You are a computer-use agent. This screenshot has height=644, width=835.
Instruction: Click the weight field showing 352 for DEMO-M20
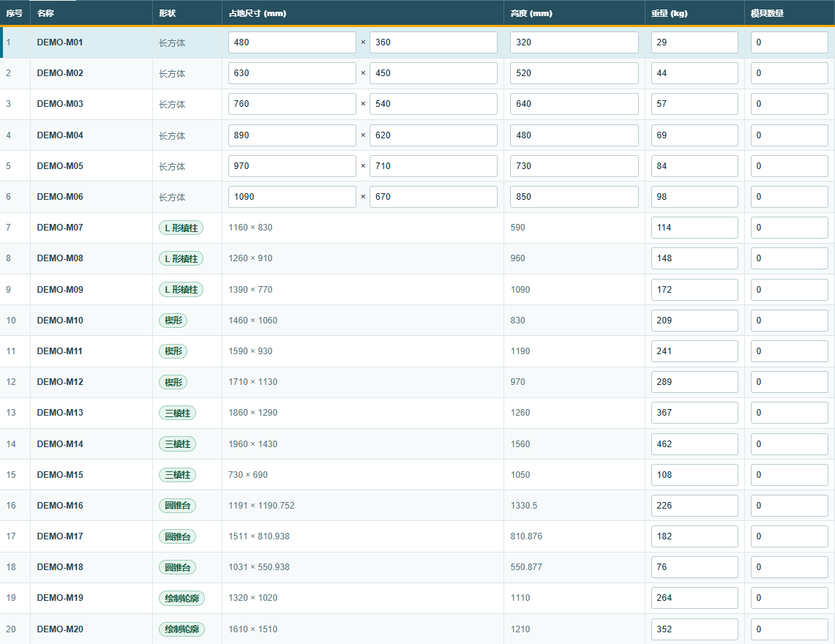(694, 629)
